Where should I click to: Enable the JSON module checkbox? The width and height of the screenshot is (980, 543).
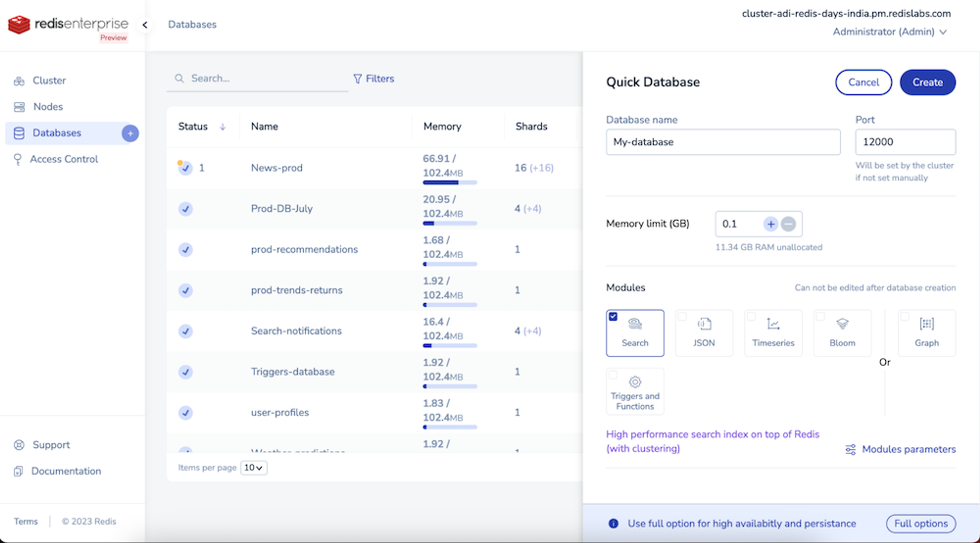point(682,317)
